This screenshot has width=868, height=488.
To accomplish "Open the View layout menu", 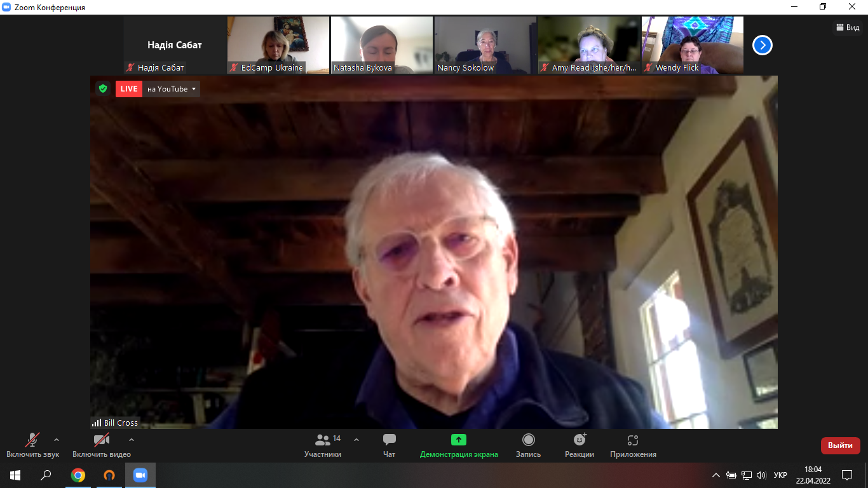I will click(848, 27).
